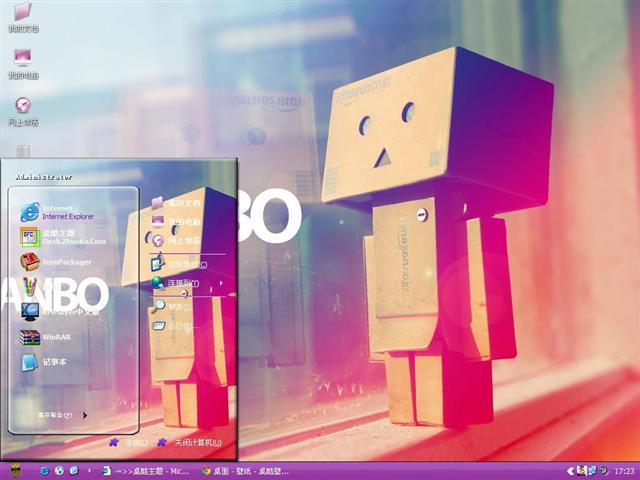The height and width of the screenshot is (480, 640).
Task: Open the 我的电脑 desktop icon
Action: tap(23, 64)
